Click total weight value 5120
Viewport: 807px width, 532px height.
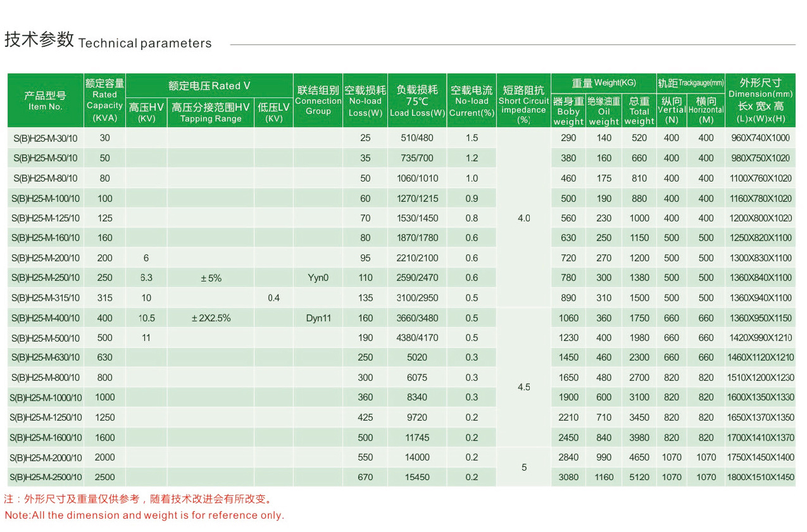click(x=639, y=477)
